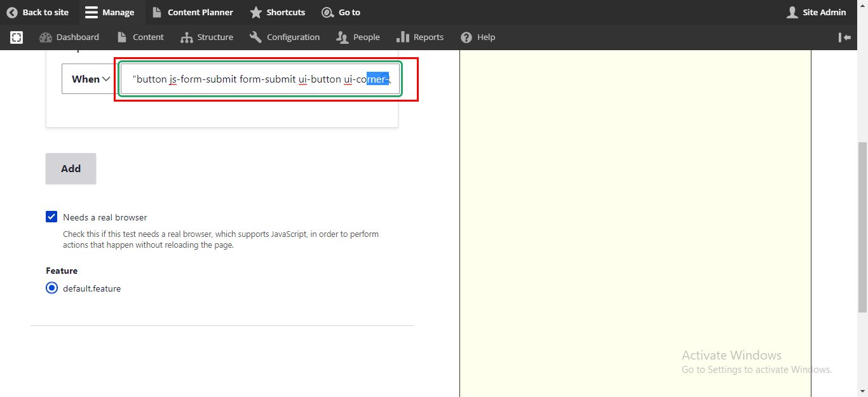This screenshot has height=397, width=868.
Task: Open Structure via the sitemap icon
Action: [x=187, y=37]
